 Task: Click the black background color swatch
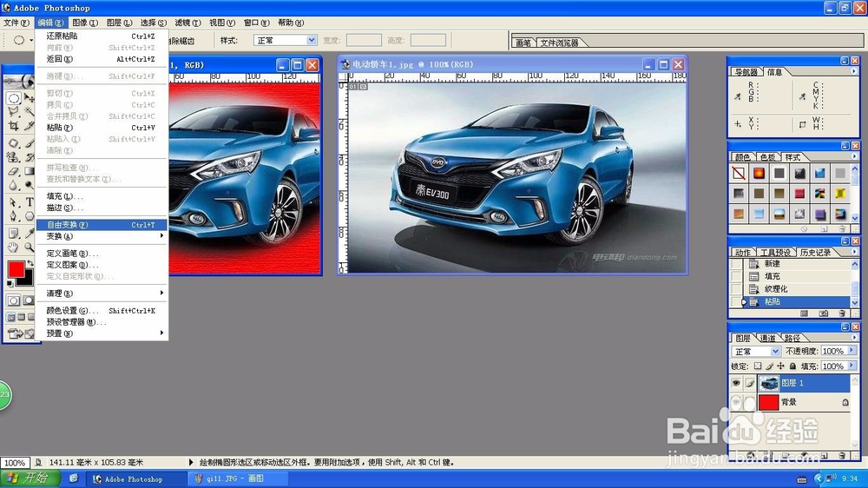point(27,280)
